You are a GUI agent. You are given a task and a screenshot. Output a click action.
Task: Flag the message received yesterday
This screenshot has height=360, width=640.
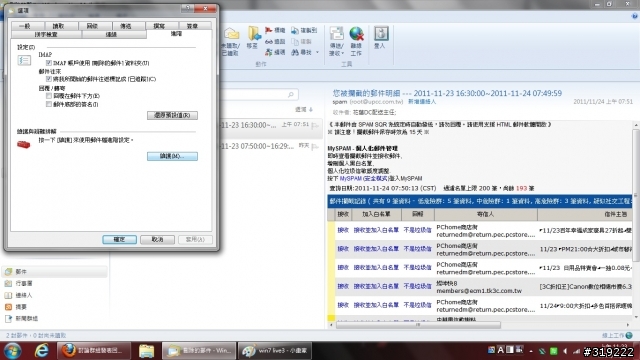point(315,147)
